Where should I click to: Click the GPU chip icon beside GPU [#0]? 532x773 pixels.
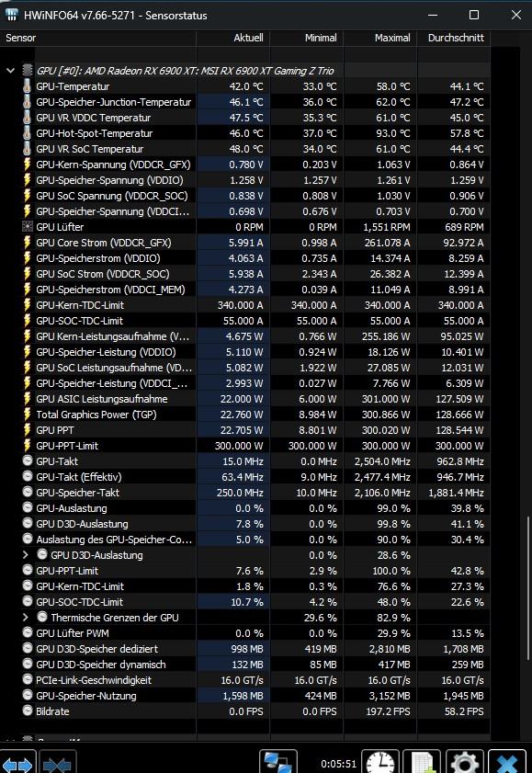point(28,71)
